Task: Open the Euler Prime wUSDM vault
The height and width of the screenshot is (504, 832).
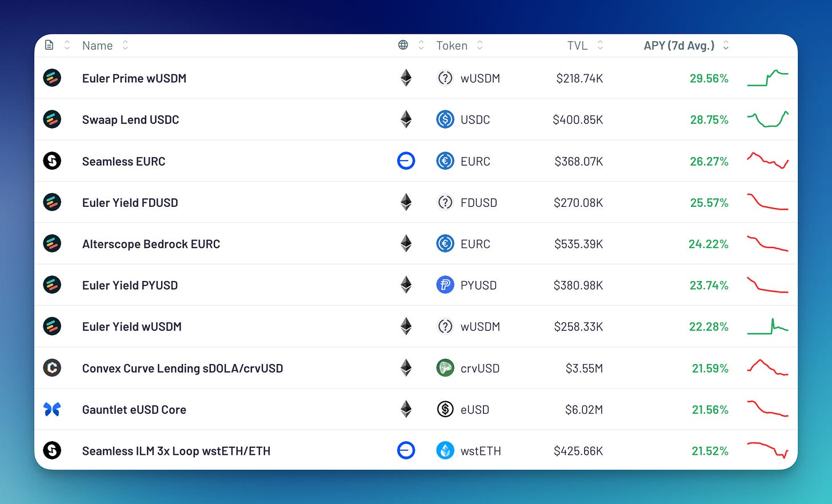Action: (x=134, y=78)
